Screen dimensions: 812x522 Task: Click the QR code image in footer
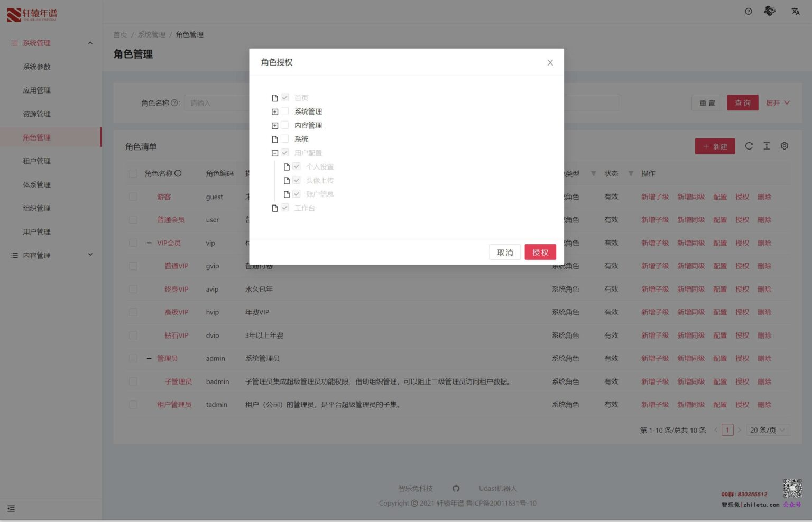[792, 489]
